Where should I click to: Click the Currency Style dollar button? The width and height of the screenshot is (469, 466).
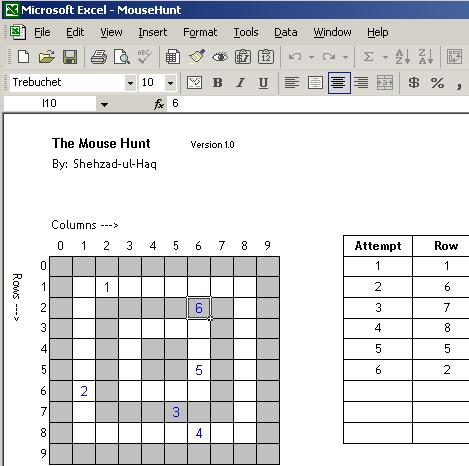click(414, 83)
